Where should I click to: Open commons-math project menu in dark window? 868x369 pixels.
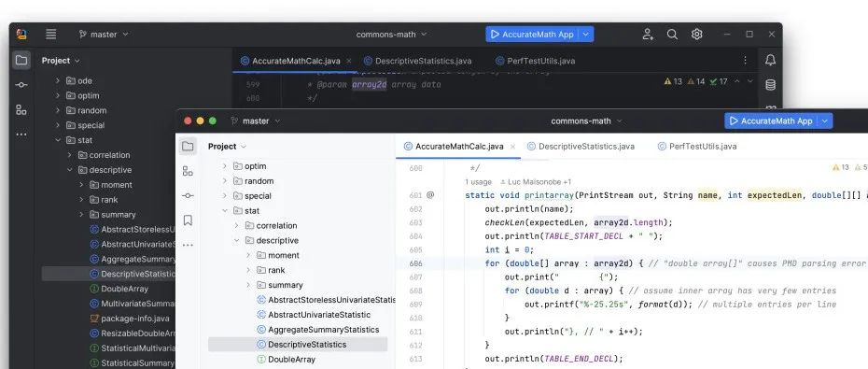pos(391,35)
